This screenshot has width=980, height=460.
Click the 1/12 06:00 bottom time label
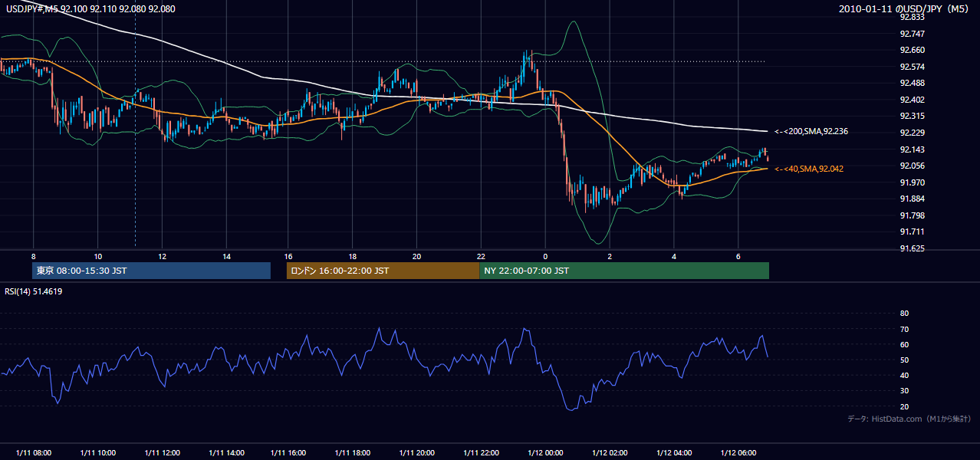738,453
